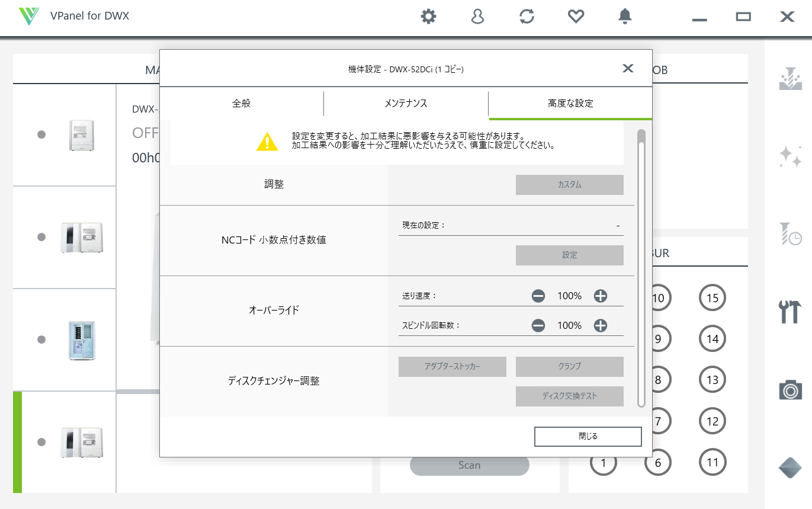Maximize the VPanel window
812x509 pixels.
click(x=743, y=17)
